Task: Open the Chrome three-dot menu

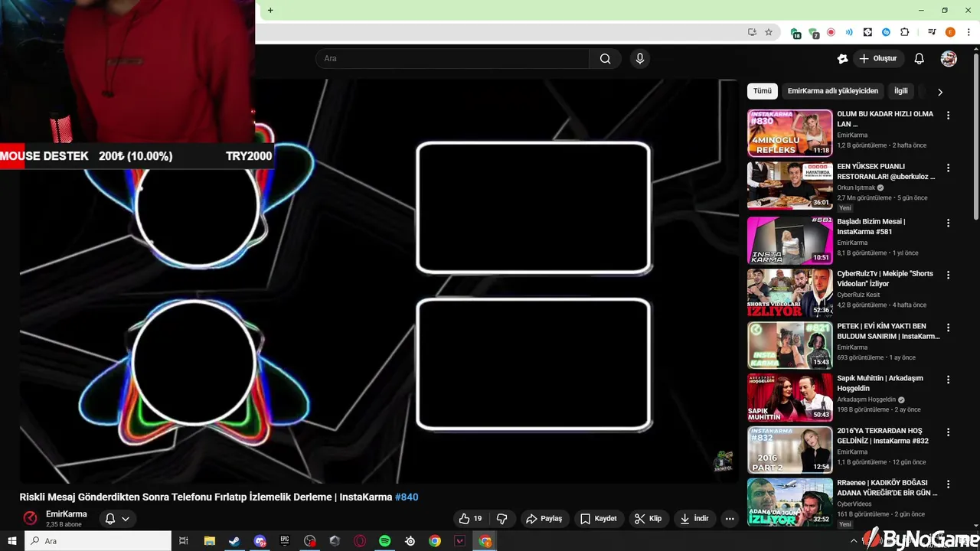Action: pyautogui.click(x=969, y=32)
